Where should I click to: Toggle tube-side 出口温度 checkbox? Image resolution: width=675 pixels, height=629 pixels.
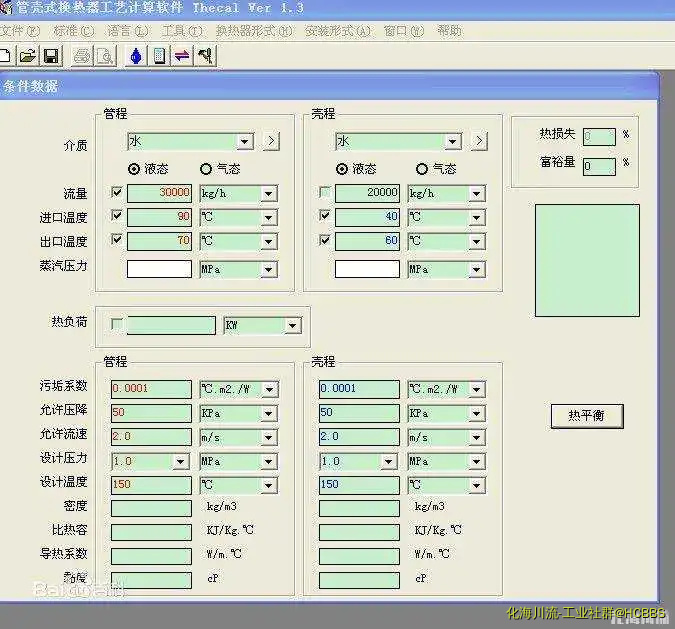116,239
